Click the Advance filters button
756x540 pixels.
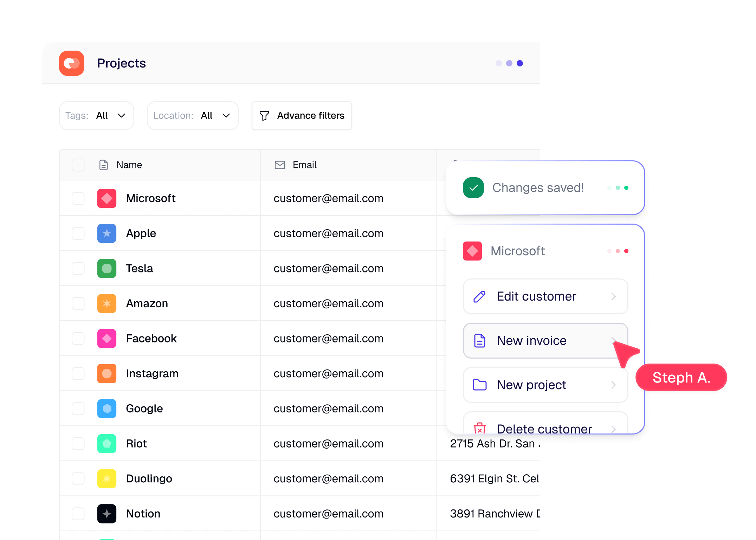pyautogui.click(x=302, y=116)
